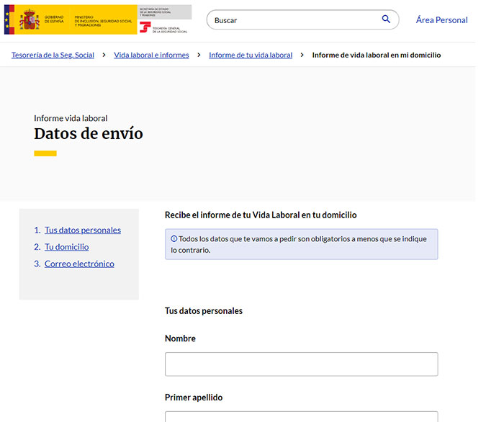Click the 'Tus datos personales' section heading
This screenshot has width=504, height=422.
point(204,311)
